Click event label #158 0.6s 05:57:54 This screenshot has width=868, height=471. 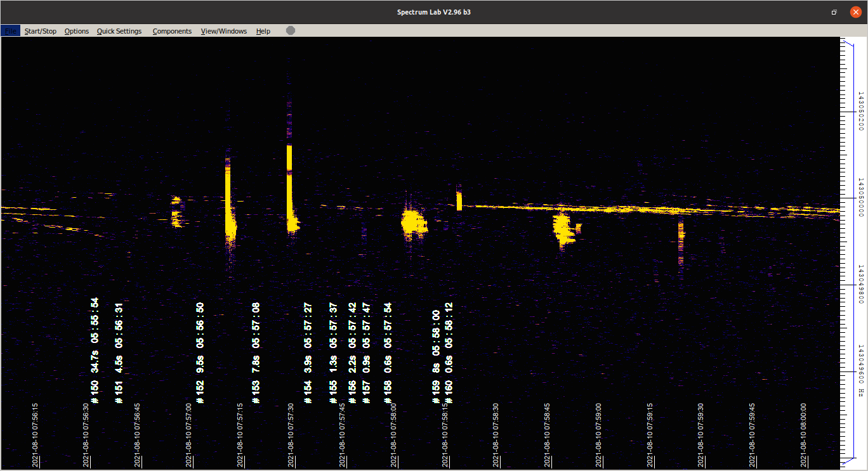pos(388,352)
